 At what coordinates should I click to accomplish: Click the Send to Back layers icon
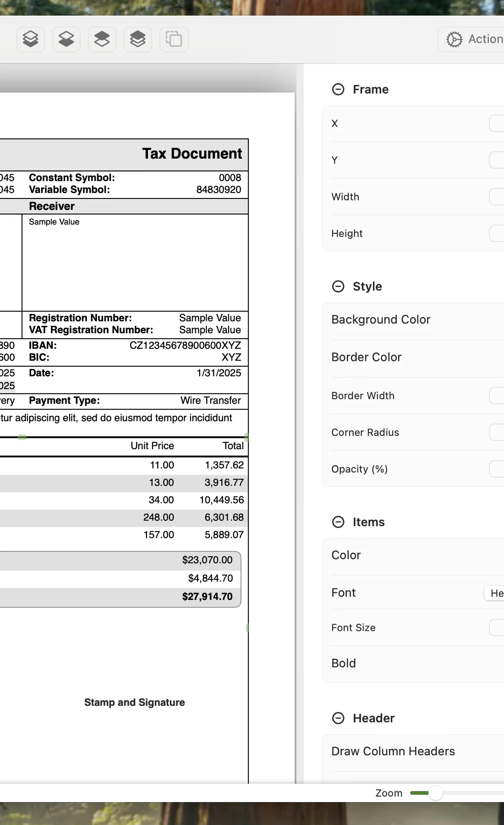31,39
